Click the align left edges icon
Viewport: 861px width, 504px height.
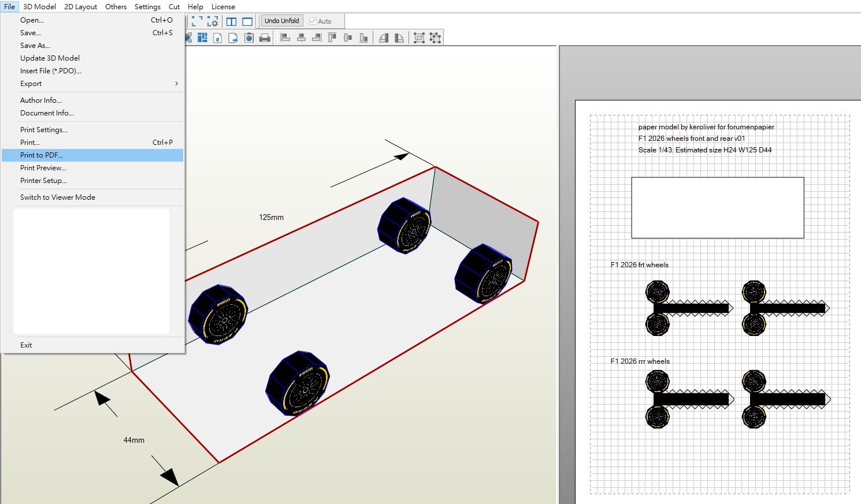(x=285, y=38)
